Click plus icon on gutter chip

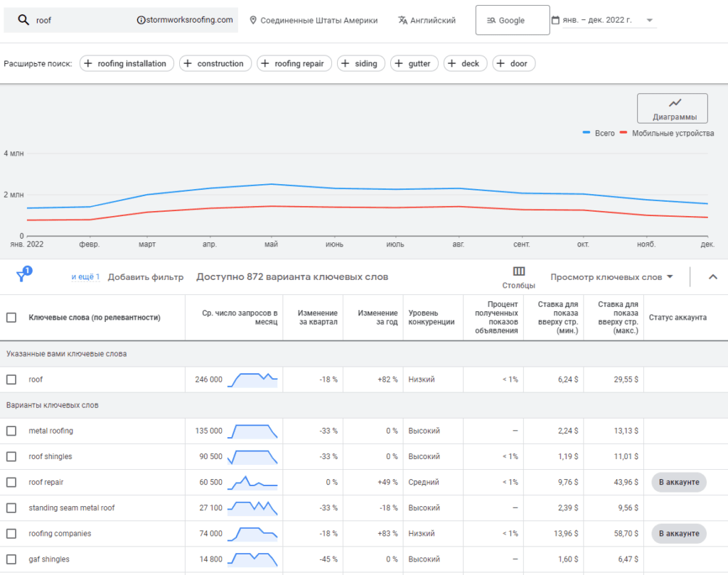[x=398, y=63]
